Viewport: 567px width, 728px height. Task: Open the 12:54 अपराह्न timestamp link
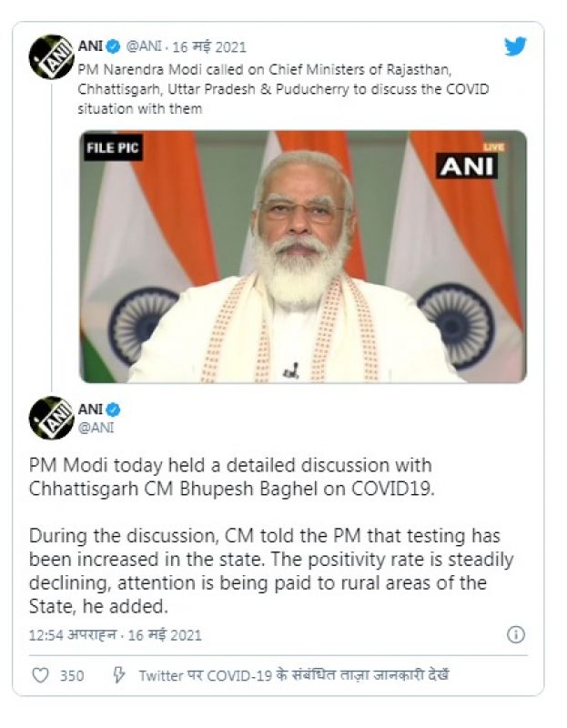click(115, 634)
